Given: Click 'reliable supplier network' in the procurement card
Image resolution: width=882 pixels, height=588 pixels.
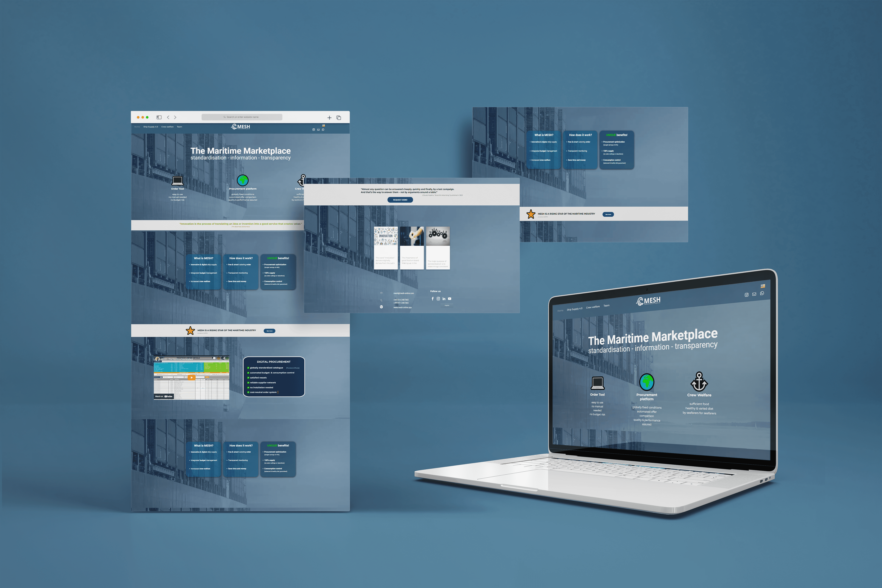Looking at the screenshot, I should [263, 383].
